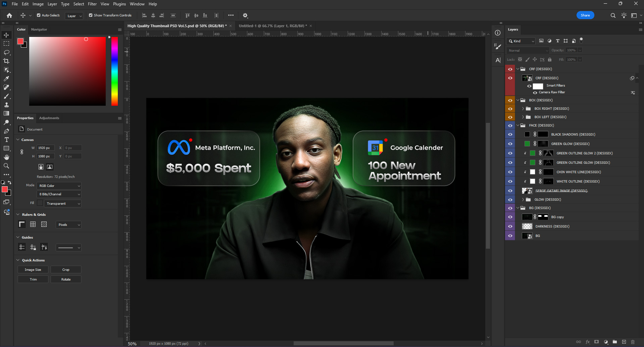The image size is (644, 347).
Task: Click the Image Size button
Action: (x=33, y=270)
